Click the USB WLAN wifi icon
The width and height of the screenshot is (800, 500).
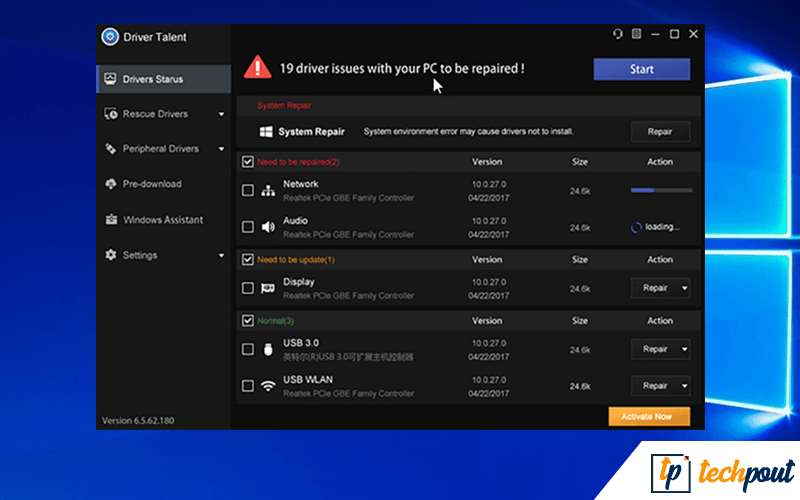268,385
